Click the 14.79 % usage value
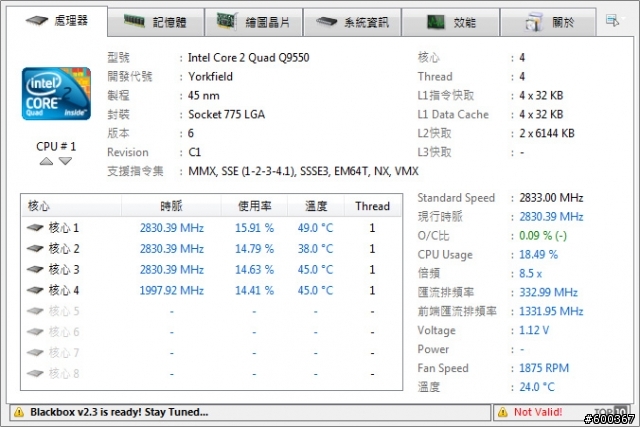The height and width of the screenshot is (427, 640). coord(254,249)
